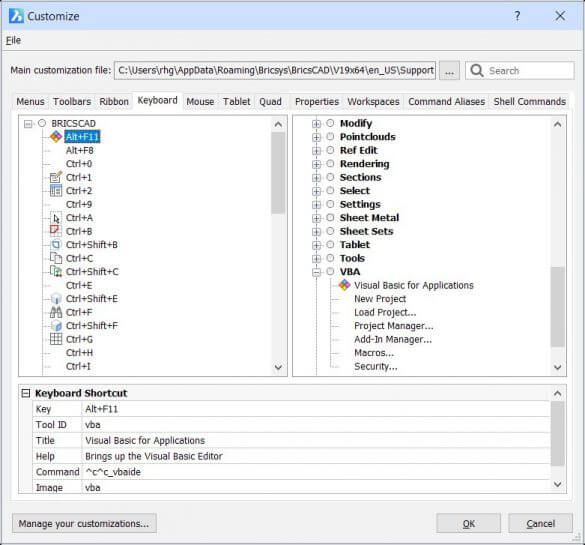Viewport: 585px width, 545px height.
Task: Toggle the circle beside Ref Edit category
Action: (x=330, y=150)
